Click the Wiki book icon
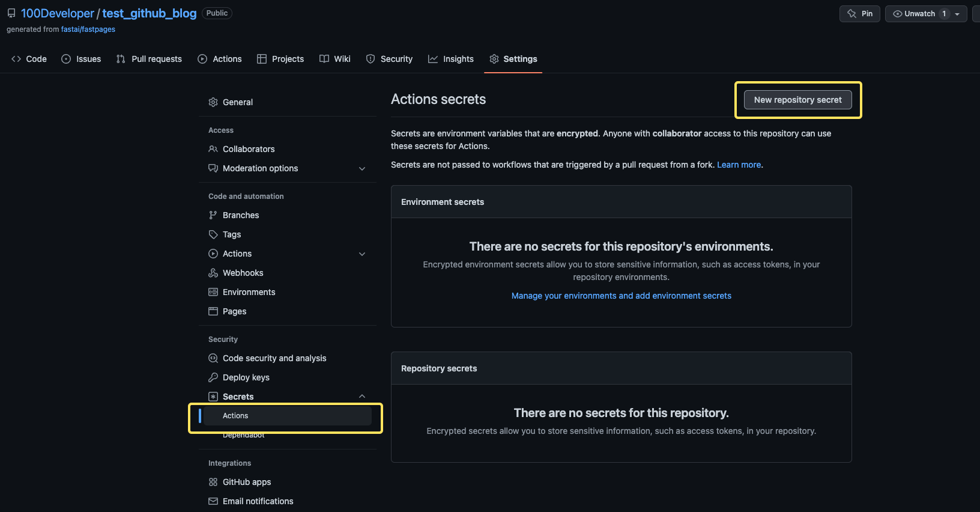Viewport: 980px width, 512px height. [324, 59]
